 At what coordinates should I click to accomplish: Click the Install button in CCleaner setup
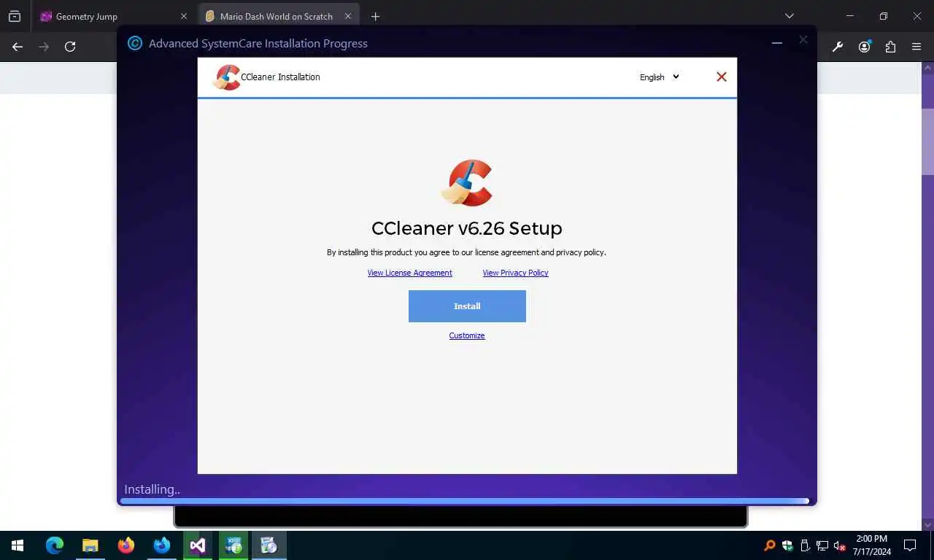click(x=467, y=306)
